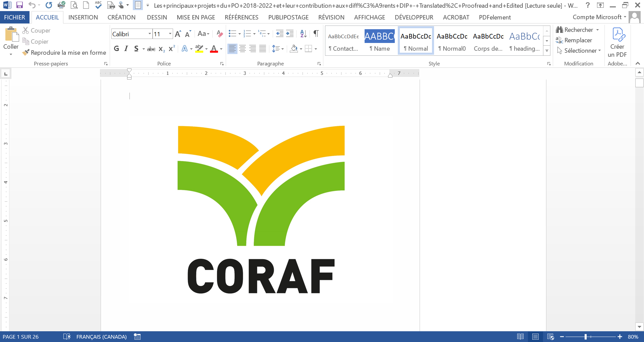Viewport: 644px width, 342px height.
Task: Switch to the RÉVISION tab
Action: [331, 17]
